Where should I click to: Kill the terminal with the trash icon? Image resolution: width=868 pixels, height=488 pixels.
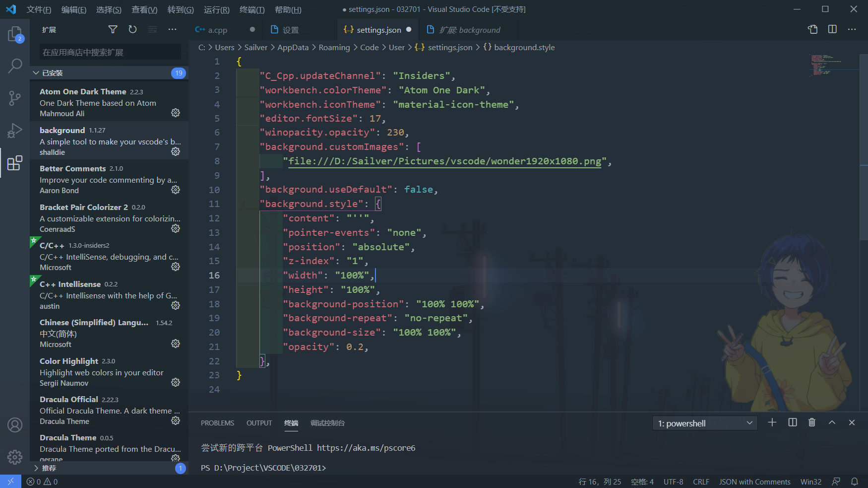click(812, 422)
